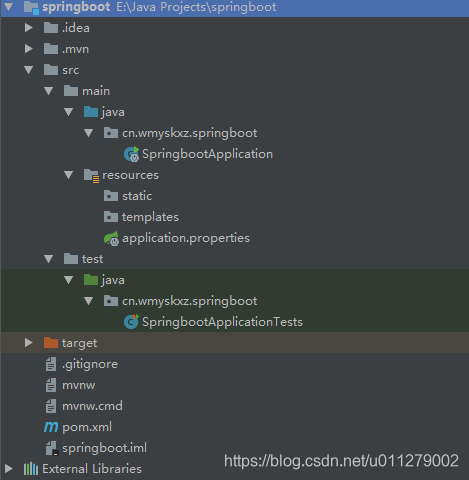Collapse the main java folder arrow

tap(69, 112)
